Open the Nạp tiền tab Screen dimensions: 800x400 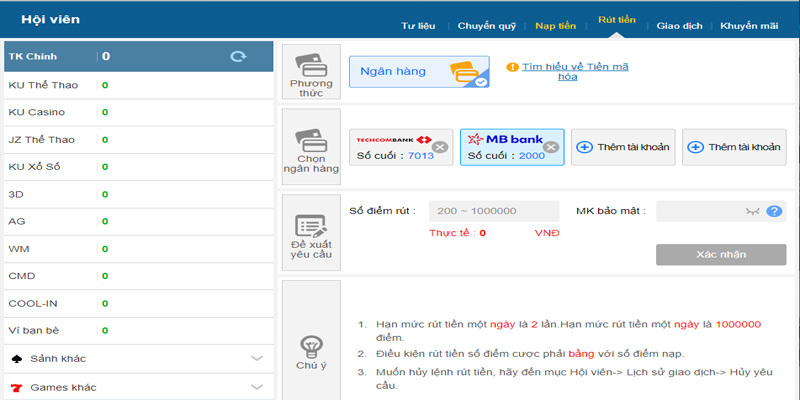(x=554, y=25)
